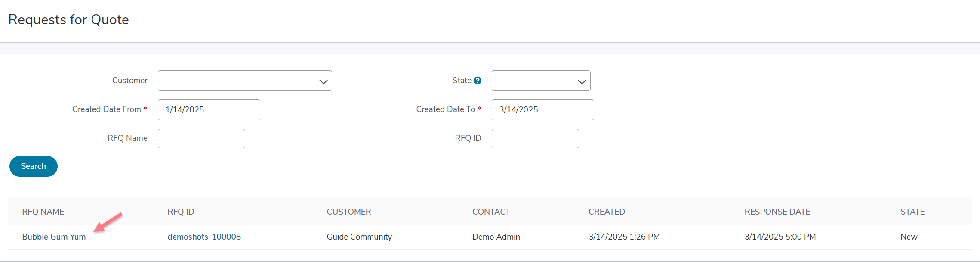Click the Created Date From field
This screenshot has width=980, height=262.
tap(209, 109)
